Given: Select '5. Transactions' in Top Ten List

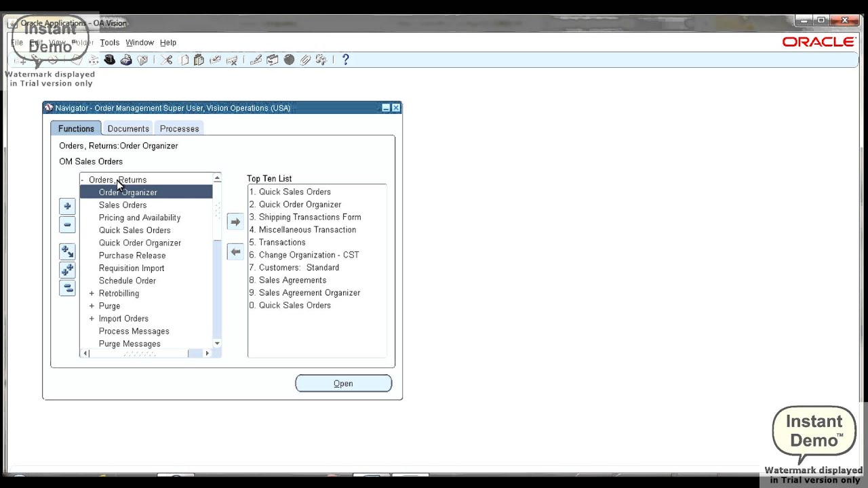Looking at the screenshot, I should [x=277, y=242].
